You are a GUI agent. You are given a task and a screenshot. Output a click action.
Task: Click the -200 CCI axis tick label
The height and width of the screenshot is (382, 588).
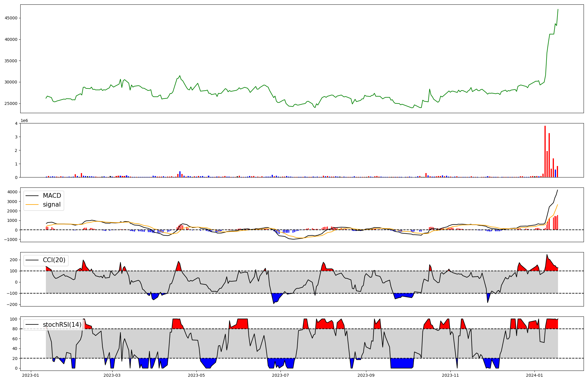tap(12, 304)
